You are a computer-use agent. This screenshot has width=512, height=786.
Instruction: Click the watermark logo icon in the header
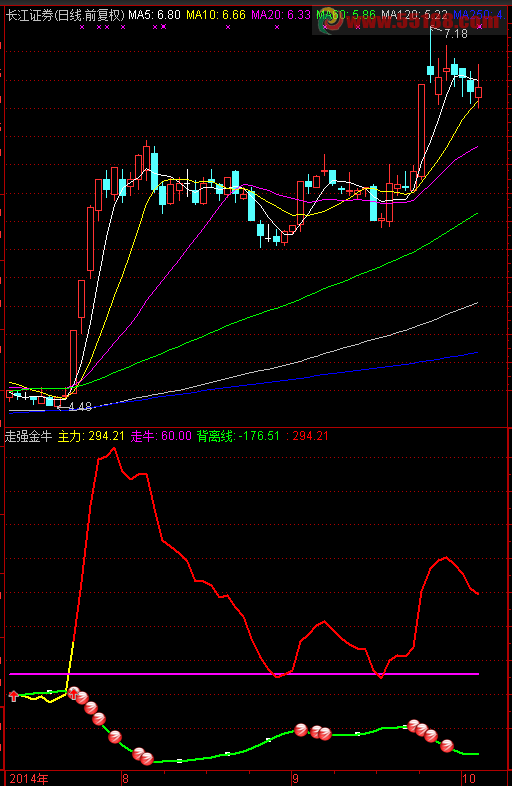pos(331,22)
